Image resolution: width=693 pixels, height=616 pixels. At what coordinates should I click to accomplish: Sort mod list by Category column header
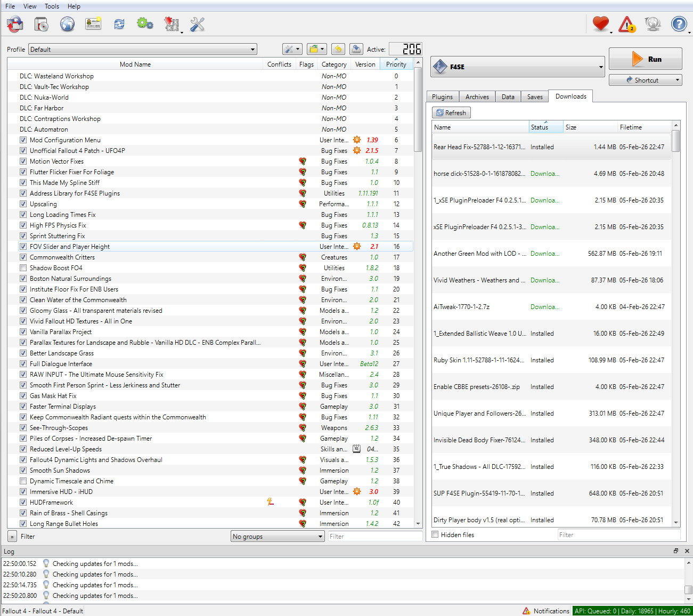pos(334,64)
